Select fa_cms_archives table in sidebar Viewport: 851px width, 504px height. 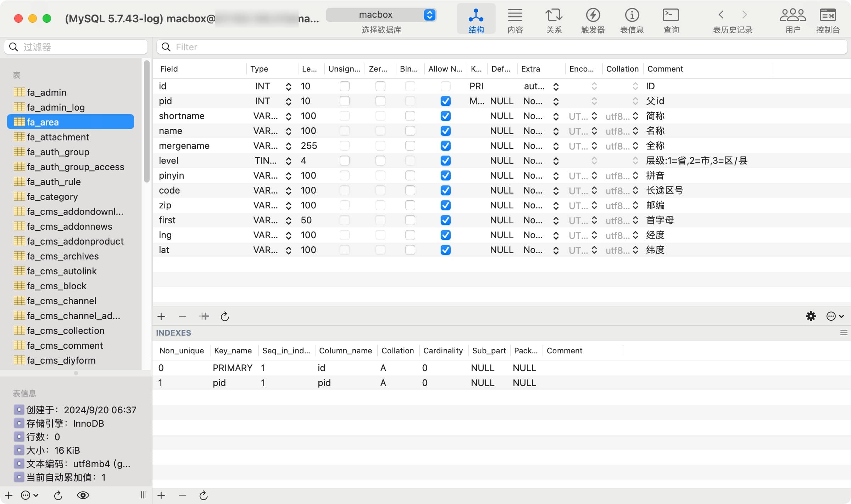63,256
